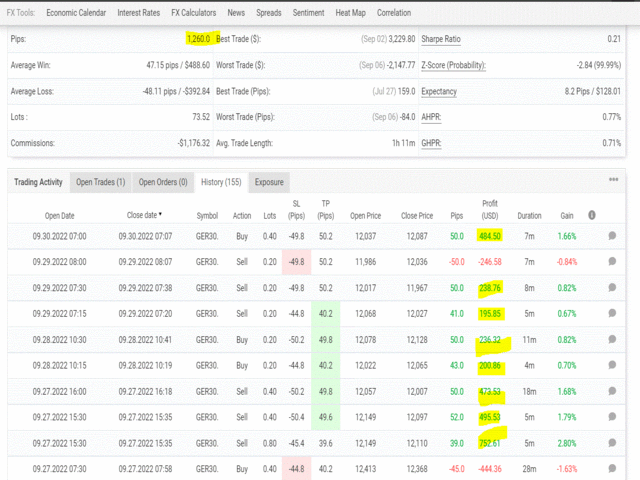Select the Exposure tab
This screenshot has width=640, height=480.
click(269, 182)
